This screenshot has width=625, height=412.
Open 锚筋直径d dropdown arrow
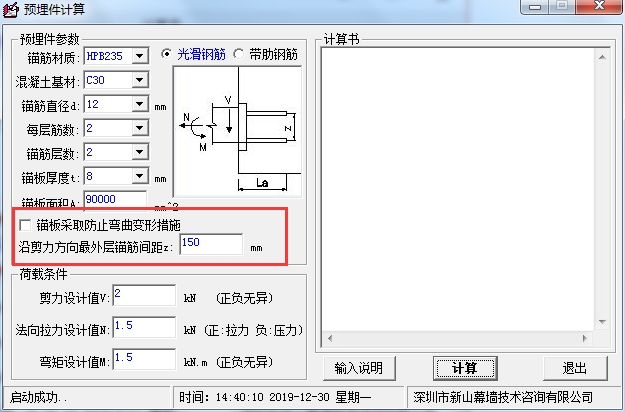click(x=140, y=104)
